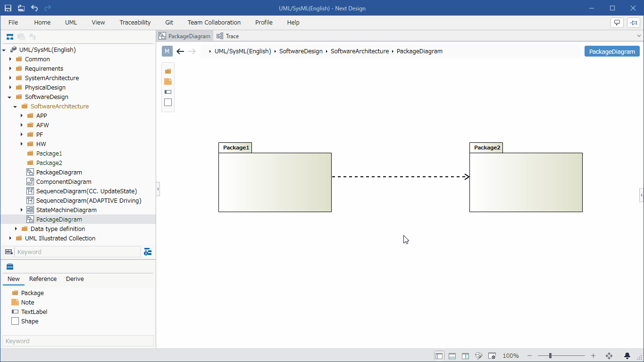Select the blue model tree view icon

9,36
